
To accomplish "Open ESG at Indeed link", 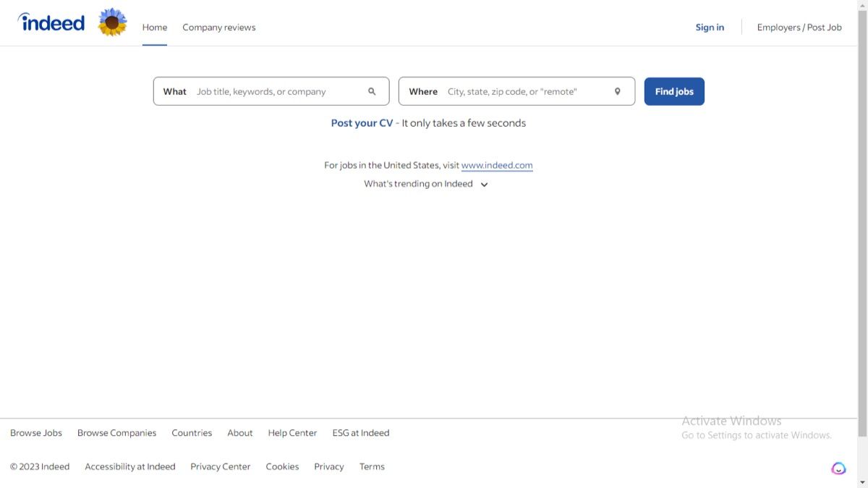I will [361, 433].
